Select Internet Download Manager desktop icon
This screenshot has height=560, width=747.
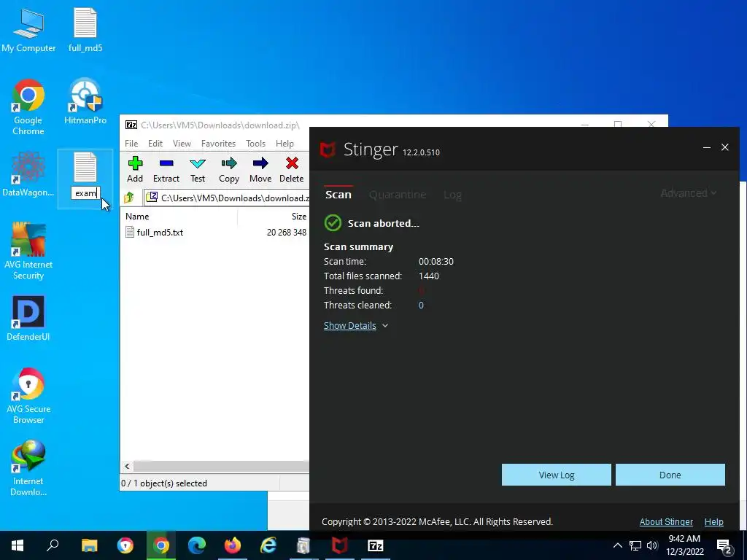click(x=28, y=469)
